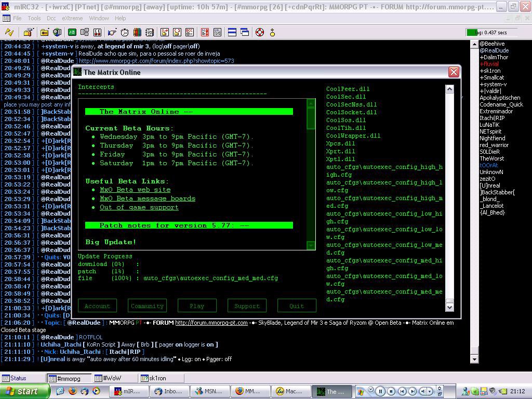Open the MxO Beta web site link

[135, 190]
